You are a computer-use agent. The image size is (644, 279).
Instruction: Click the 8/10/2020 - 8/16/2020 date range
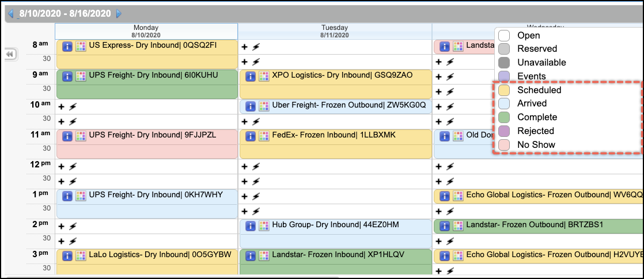point(65,14)
